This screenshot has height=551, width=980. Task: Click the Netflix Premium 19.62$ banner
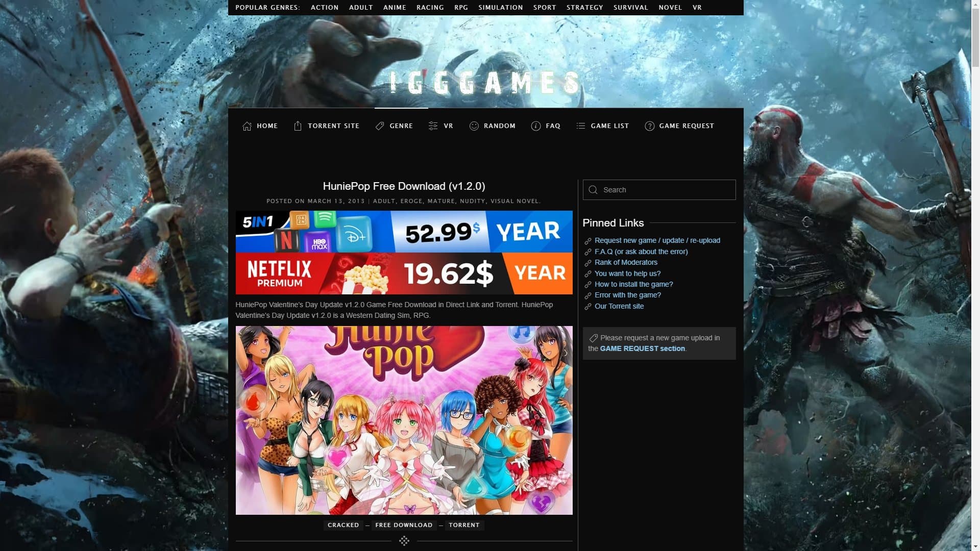tap(404, 273)
